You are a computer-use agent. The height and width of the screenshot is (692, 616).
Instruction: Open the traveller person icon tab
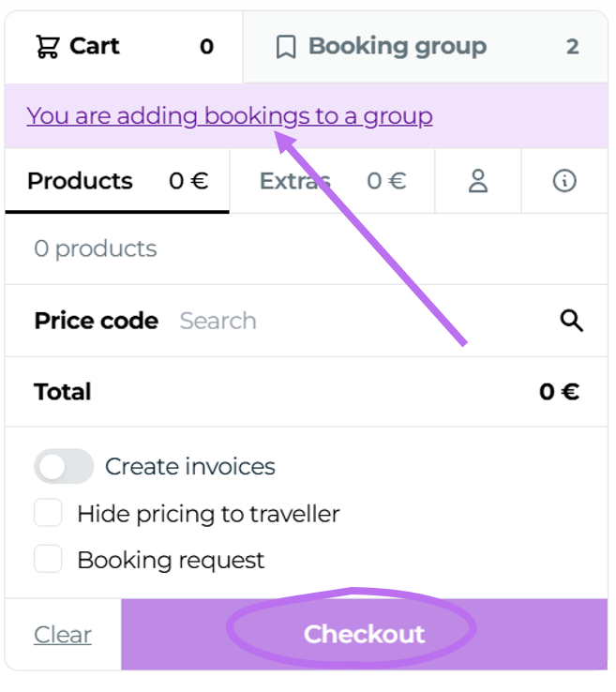pos(478,181)
